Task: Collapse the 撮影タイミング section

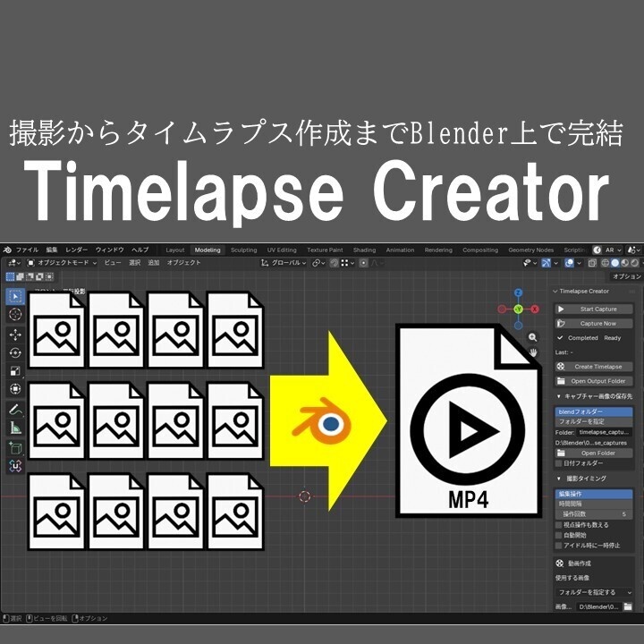Action: [558, 479]
